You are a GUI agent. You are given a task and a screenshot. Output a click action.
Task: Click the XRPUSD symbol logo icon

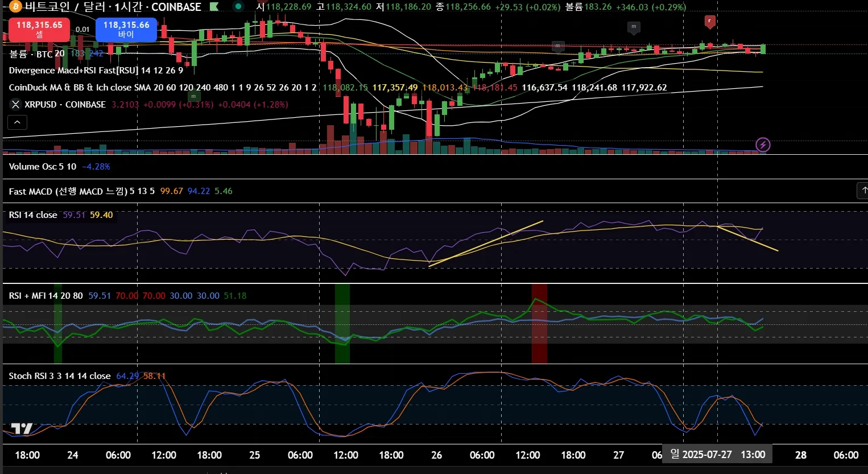click(x=15, y=104)
